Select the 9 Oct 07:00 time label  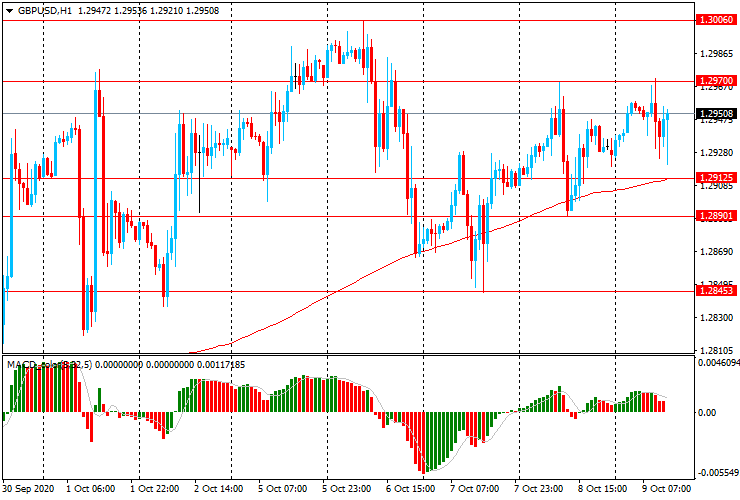(666, 488)
